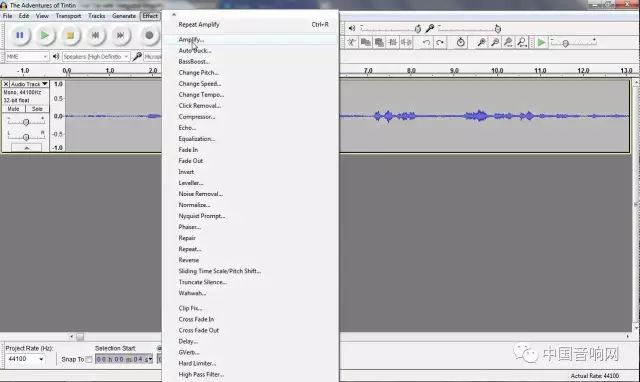Open the Project Rate 44100 dropdown
640x382 pixels.
click(x=25, y=359)
